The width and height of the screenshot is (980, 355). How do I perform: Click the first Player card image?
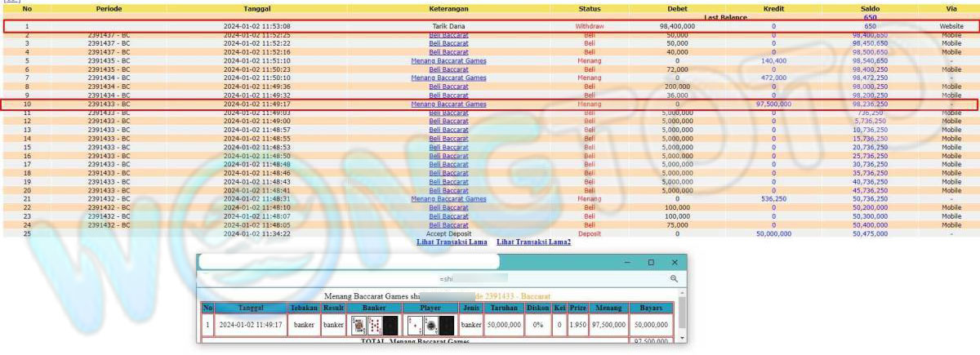pyautogui.click(x=413, y=326)
